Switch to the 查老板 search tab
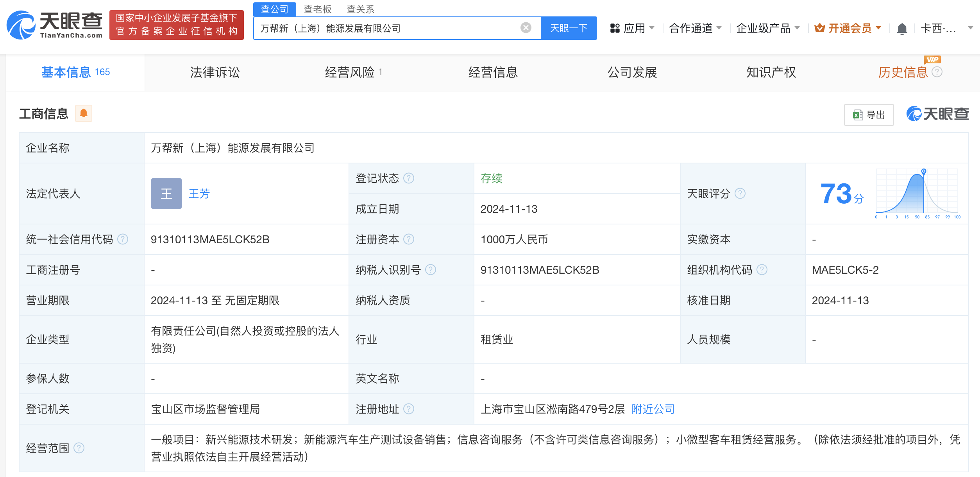The width and height of the screenshot is (980, 477). [317, 9]
